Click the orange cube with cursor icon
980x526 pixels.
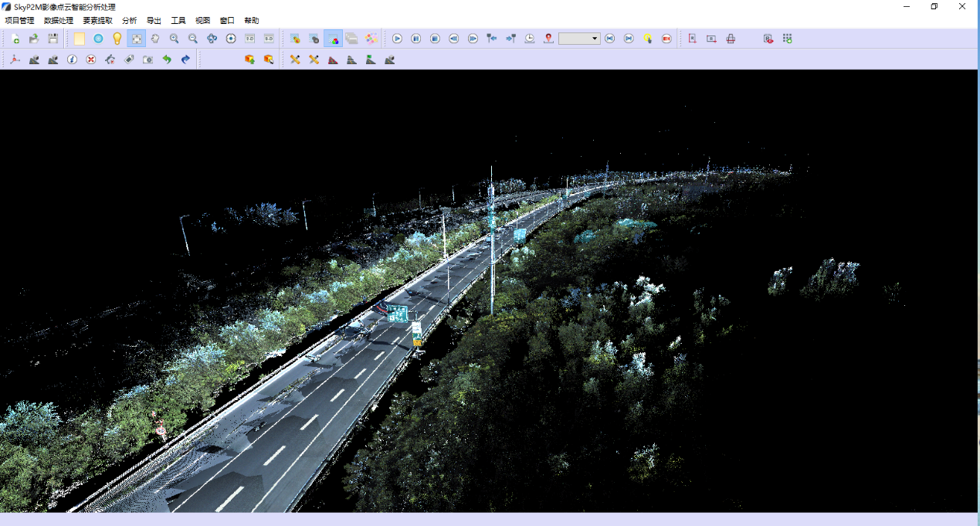click(x=269, y=59)
